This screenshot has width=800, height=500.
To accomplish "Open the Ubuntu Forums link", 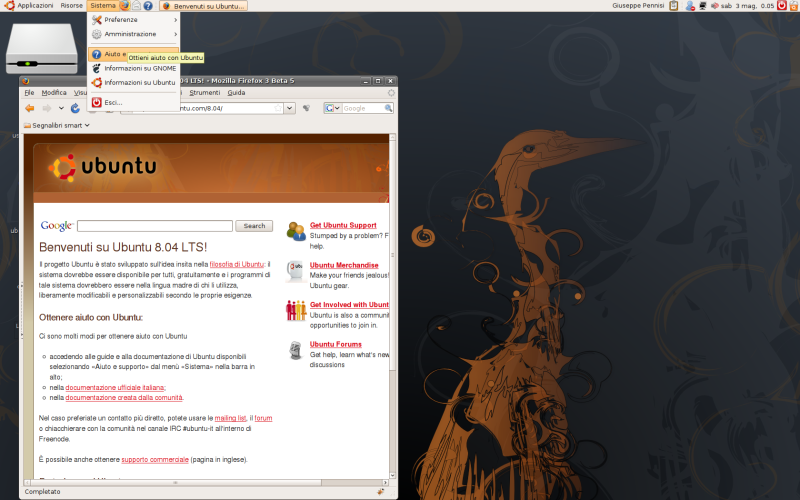I will point(336,344).
